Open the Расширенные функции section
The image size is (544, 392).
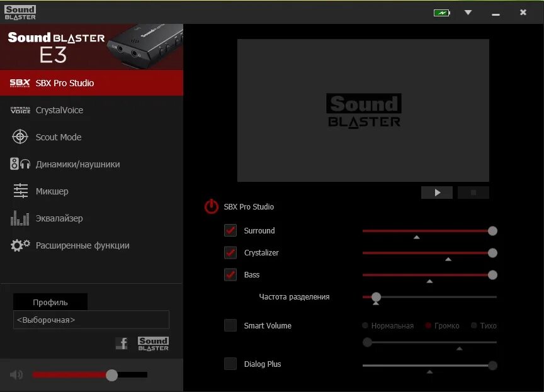[91, 245]
